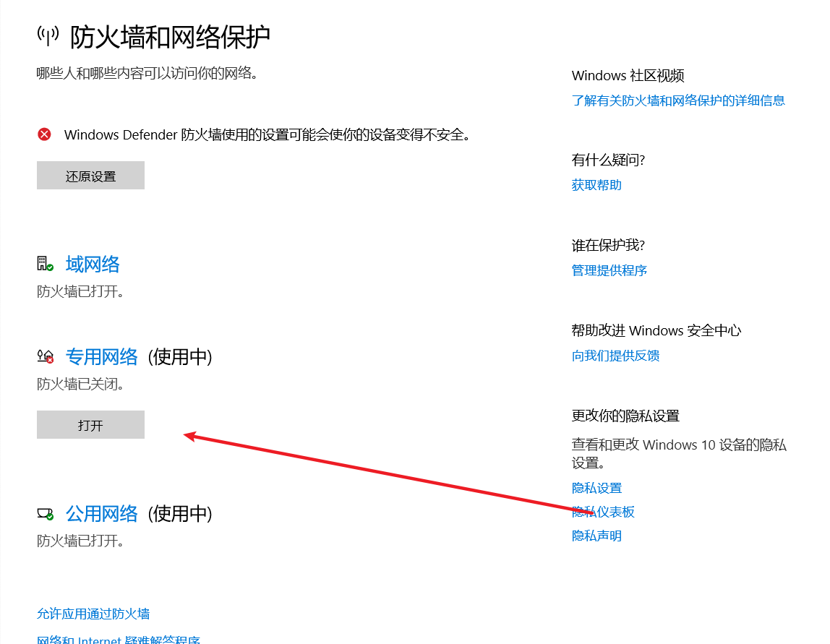Screen dimensions: 830x644
Task: Click the public network cup icon
Action: click(x=46, y=513)
